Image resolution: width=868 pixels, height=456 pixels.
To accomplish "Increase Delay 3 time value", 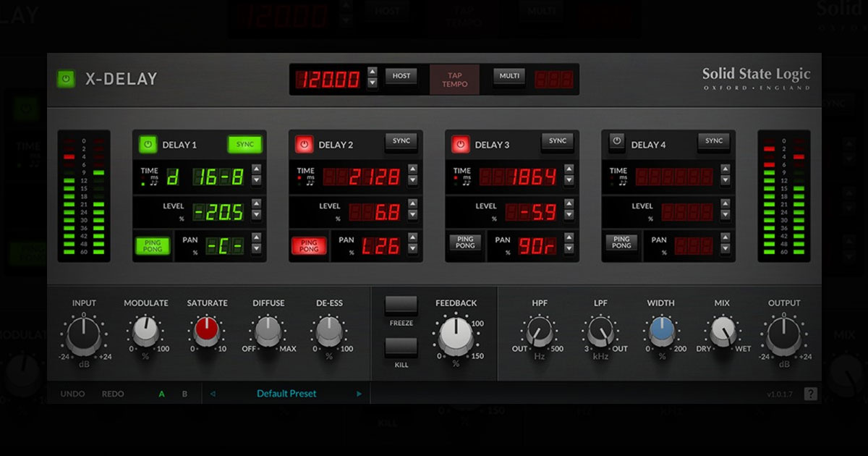I will pos(569,170).
